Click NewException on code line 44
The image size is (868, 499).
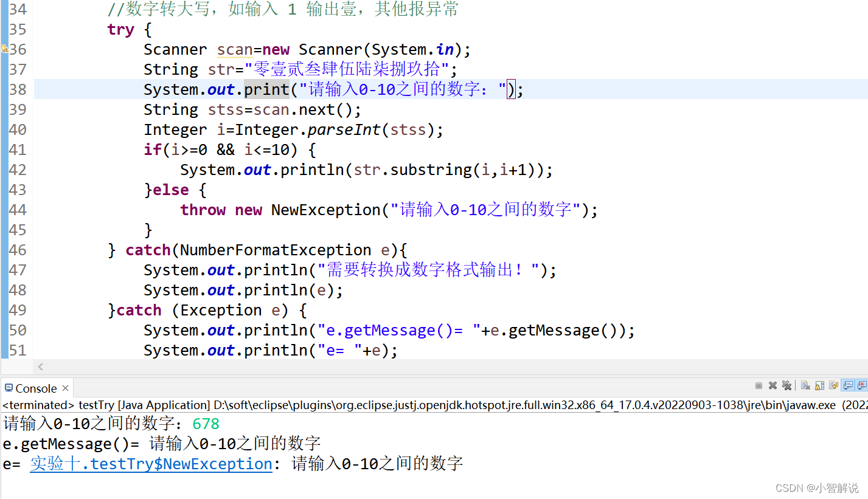(x=325, y=210)
